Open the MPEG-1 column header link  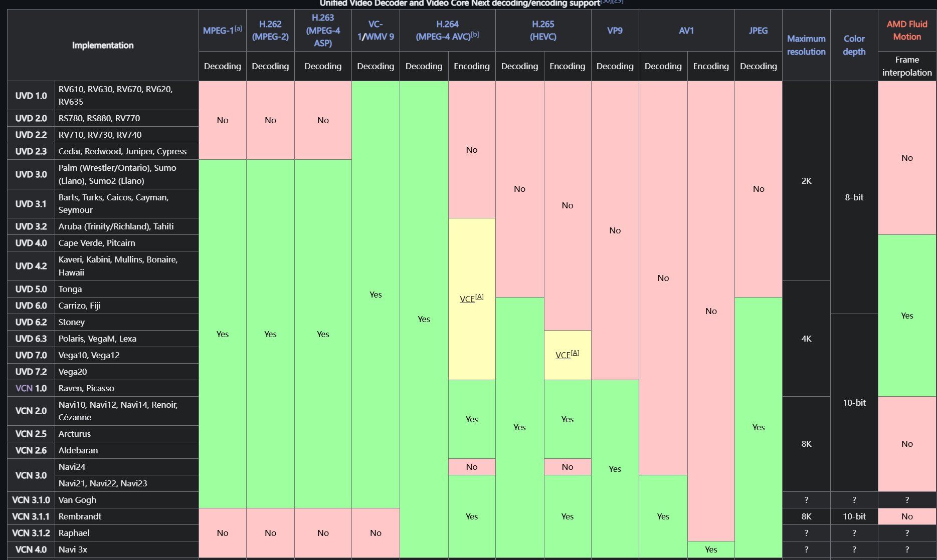tap(218, 31)
